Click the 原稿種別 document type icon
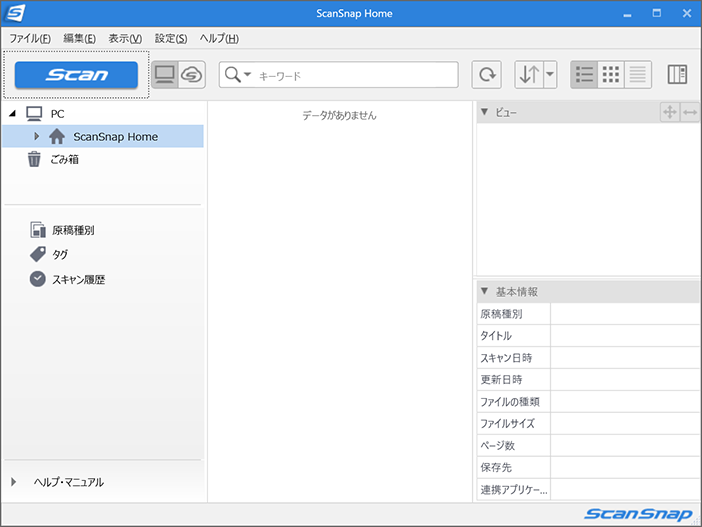Screen dimensions: 702x527 pos(38,230)
